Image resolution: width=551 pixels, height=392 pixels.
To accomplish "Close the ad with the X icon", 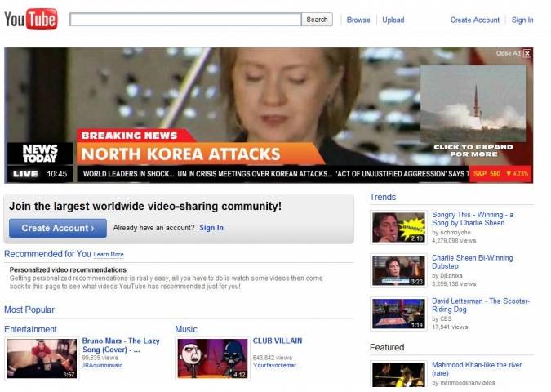I will coord(527,54).
